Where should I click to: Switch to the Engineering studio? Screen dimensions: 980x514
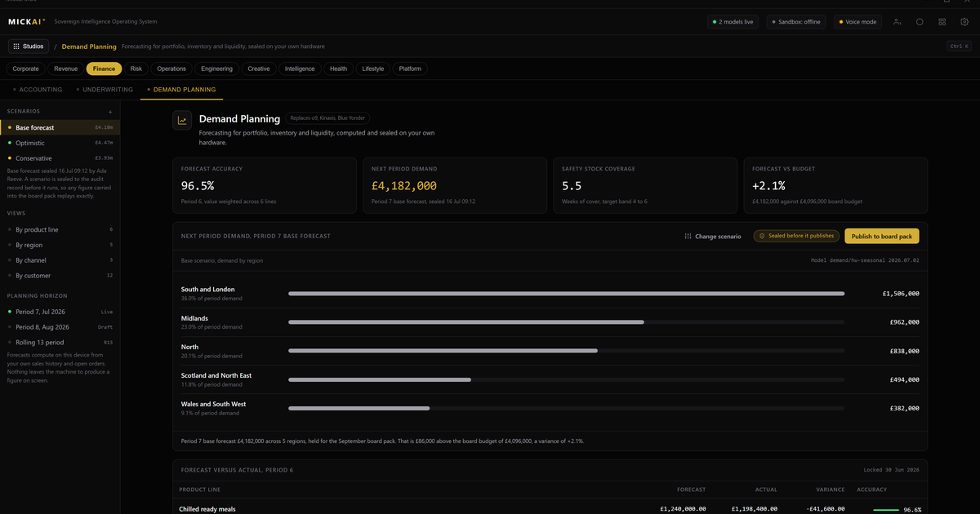pos(217,69)
